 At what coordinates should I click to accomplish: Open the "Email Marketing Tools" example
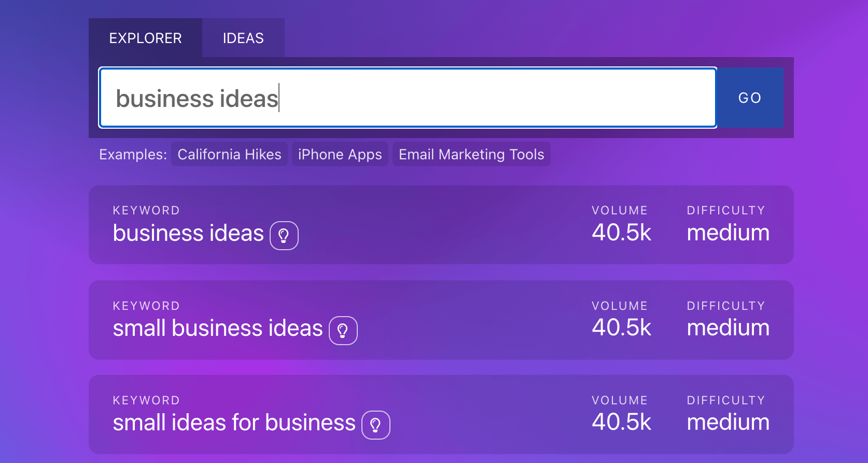(x=471, y=154)
